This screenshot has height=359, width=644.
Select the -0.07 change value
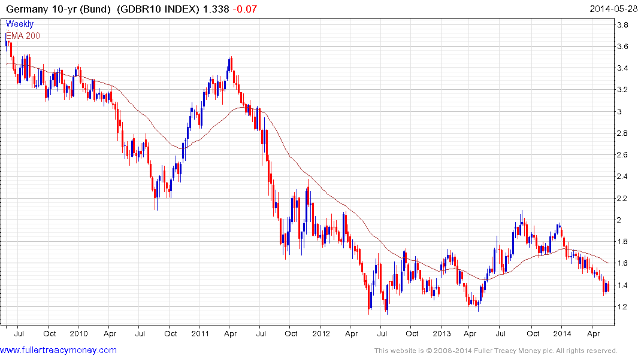point(245,9)
